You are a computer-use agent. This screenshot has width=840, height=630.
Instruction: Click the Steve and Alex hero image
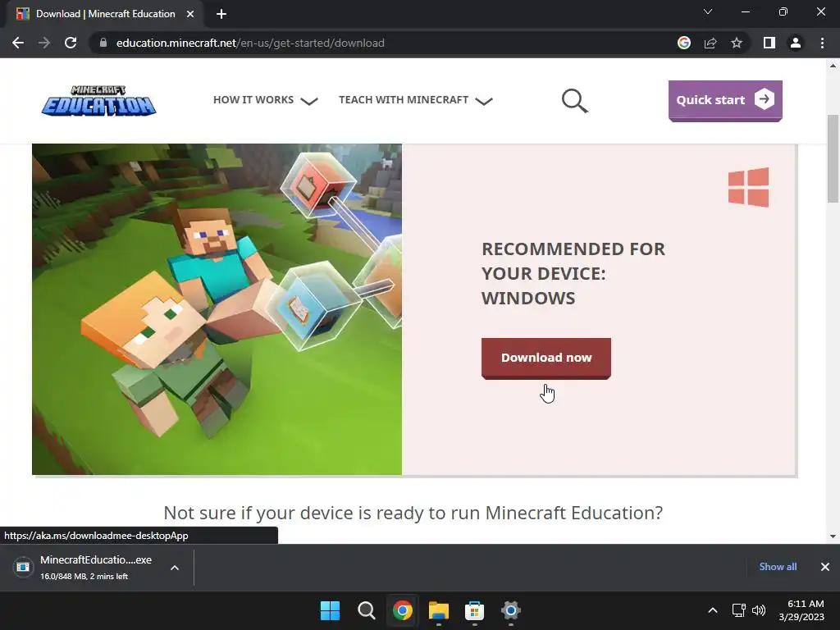point(217,309)
